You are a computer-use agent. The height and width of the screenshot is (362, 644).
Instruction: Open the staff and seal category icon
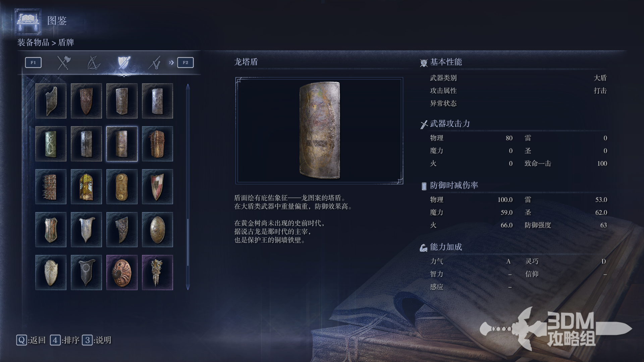click(x=154, y=63)
